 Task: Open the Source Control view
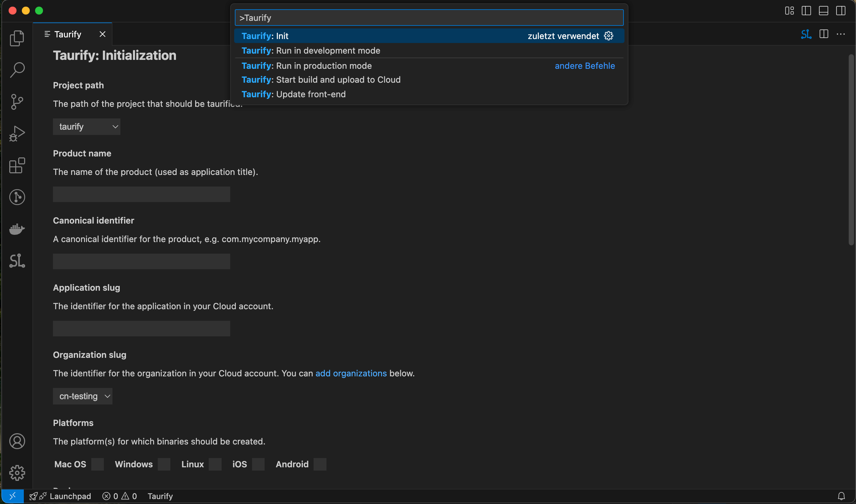(x=17, y=102)
